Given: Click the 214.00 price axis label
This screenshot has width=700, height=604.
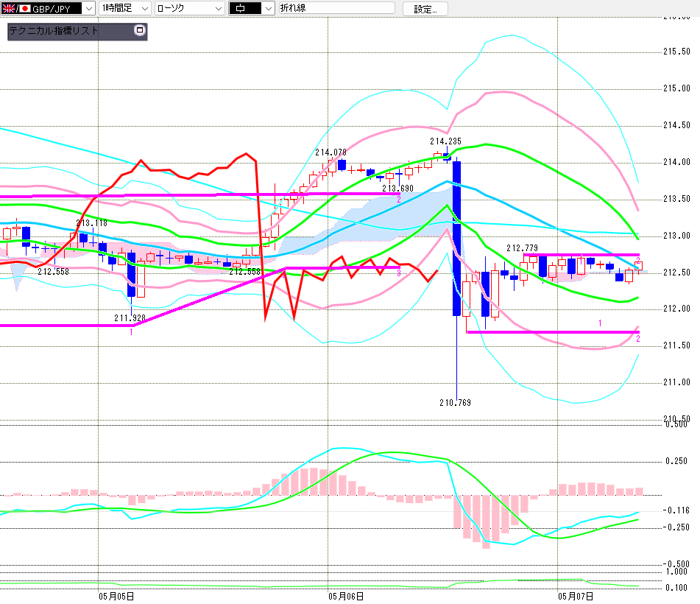Looking at the screenshot, I should pyautogui.click(x=676, y=162).
